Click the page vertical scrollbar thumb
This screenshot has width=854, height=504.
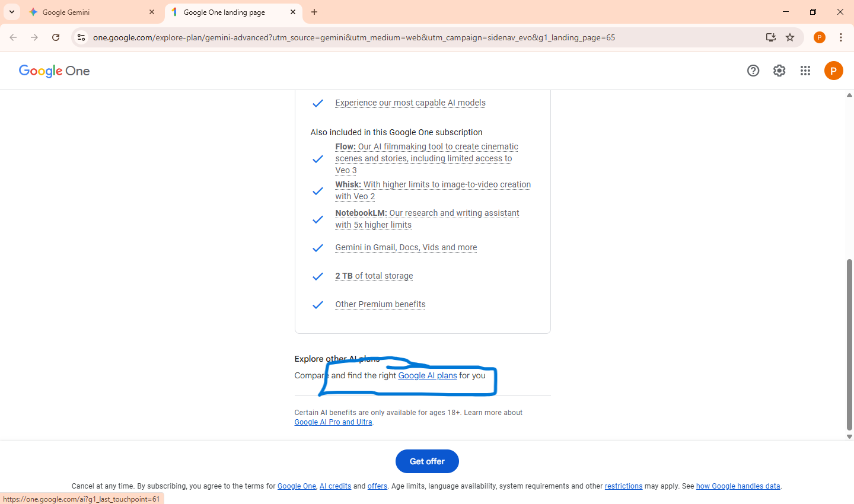tap(849, 344)
